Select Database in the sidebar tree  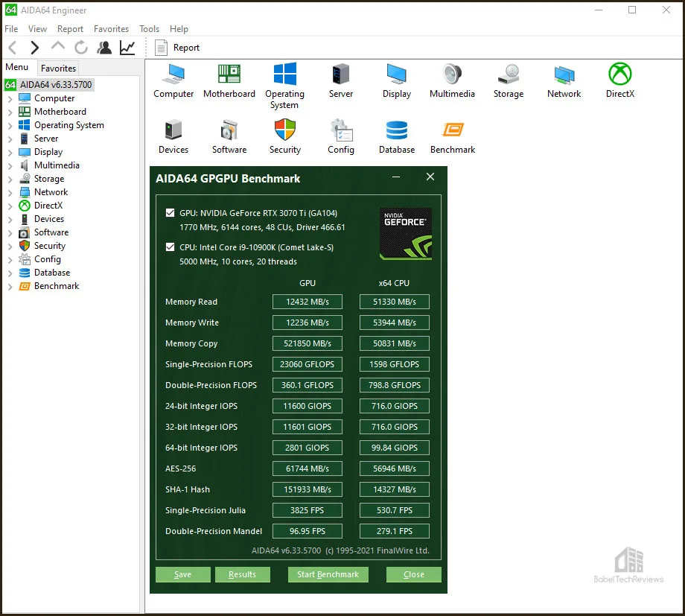point(45,273)
